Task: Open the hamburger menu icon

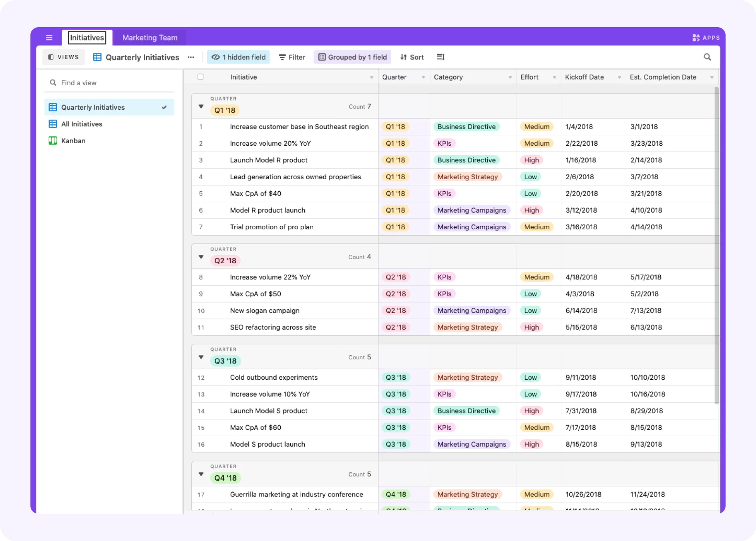Action: pos(49,38)
